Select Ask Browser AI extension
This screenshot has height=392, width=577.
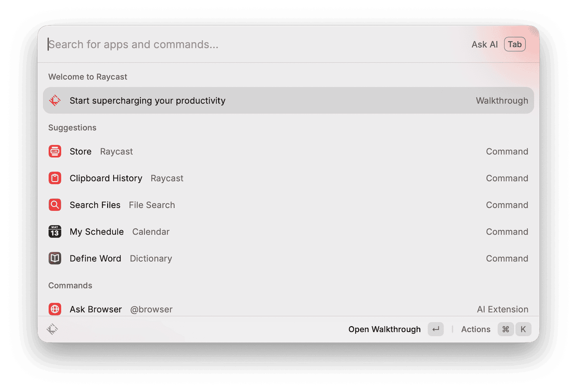[x=288, y=308]
